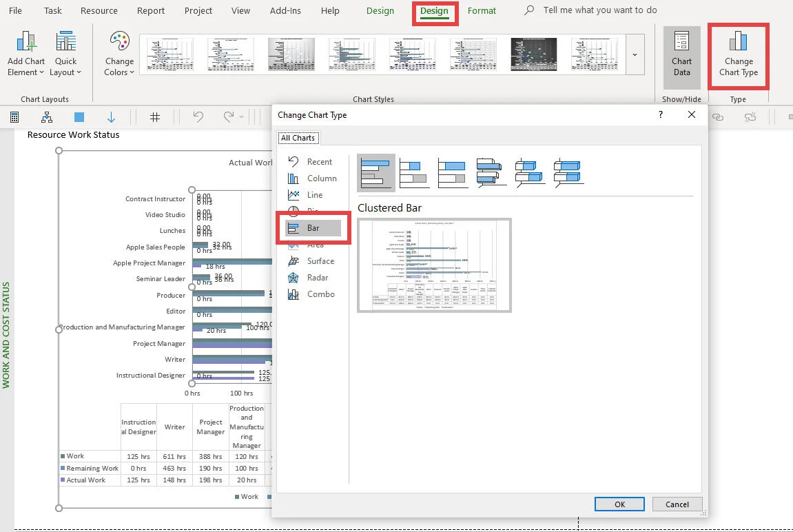Click the Lunches axis label
This screenshot has width=793, height=532.
[x=172, y=231]
